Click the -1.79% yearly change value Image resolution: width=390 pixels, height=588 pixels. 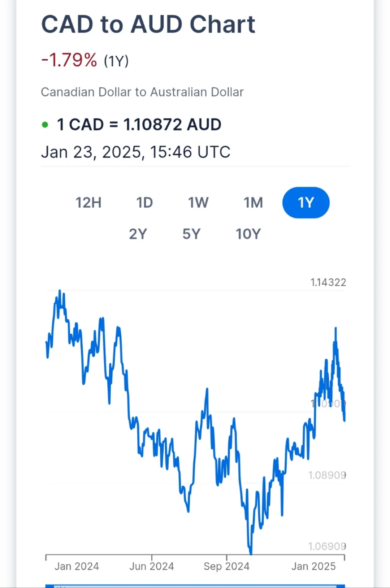coord(69,60)
